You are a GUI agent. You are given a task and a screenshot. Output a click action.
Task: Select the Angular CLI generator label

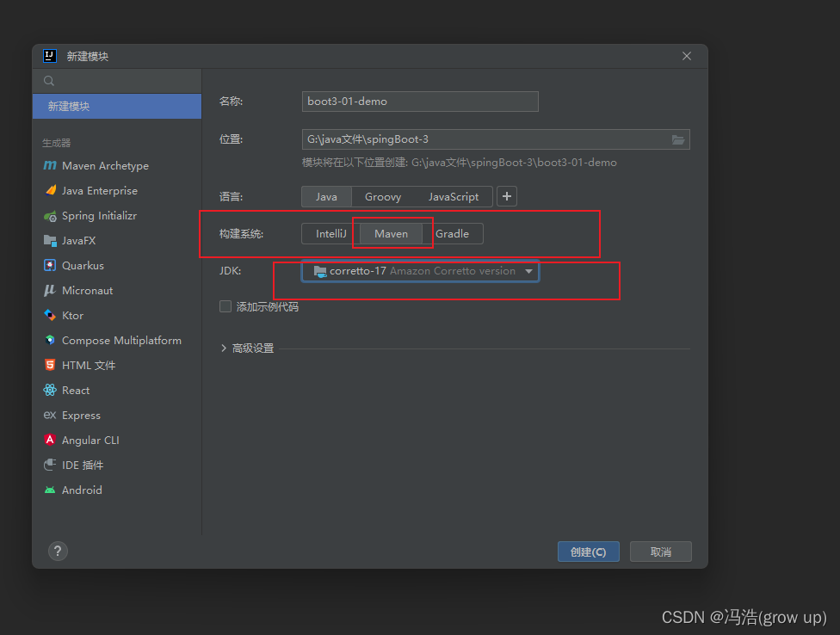(x=90, y=440)
